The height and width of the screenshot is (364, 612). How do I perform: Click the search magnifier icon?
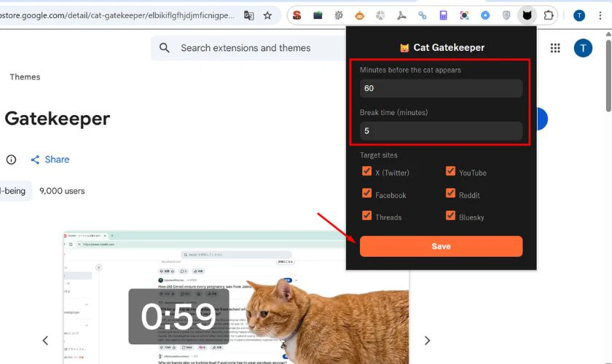[165, 48]
